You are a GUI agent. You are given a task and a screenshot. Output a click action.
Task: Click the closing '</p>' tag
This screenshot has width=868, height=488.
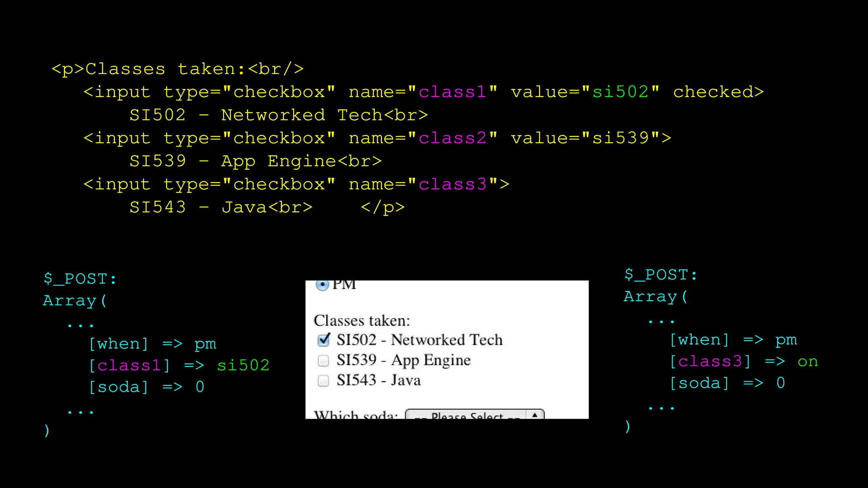[383, 208]
